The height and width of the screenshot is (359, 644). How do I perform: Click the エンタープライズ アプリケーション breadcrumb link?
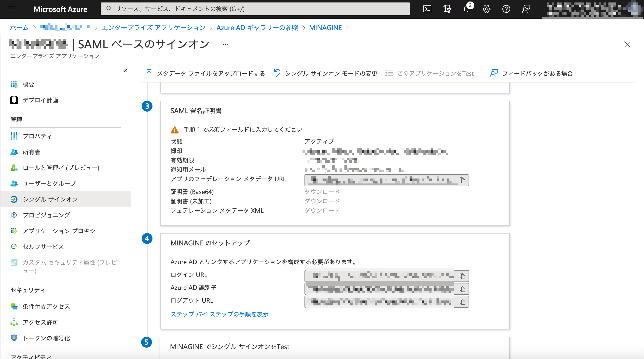(153, 28)
